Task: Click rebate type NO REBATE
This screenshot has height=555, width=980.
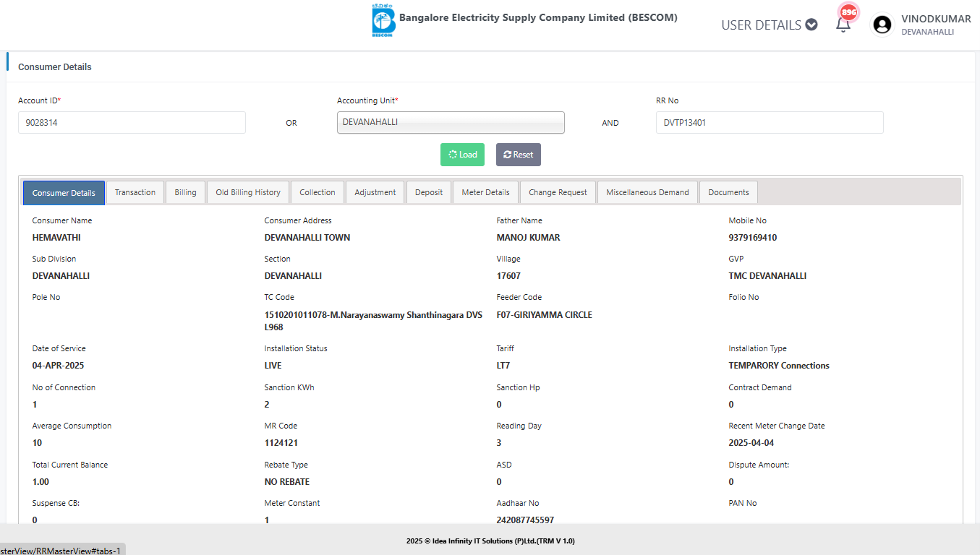Action: [287, 482]
